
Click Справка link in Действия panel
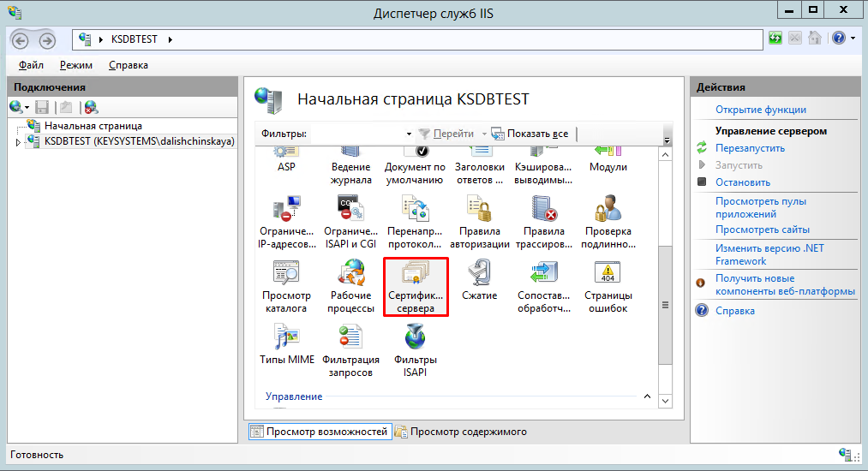click(x=734, y=311)
